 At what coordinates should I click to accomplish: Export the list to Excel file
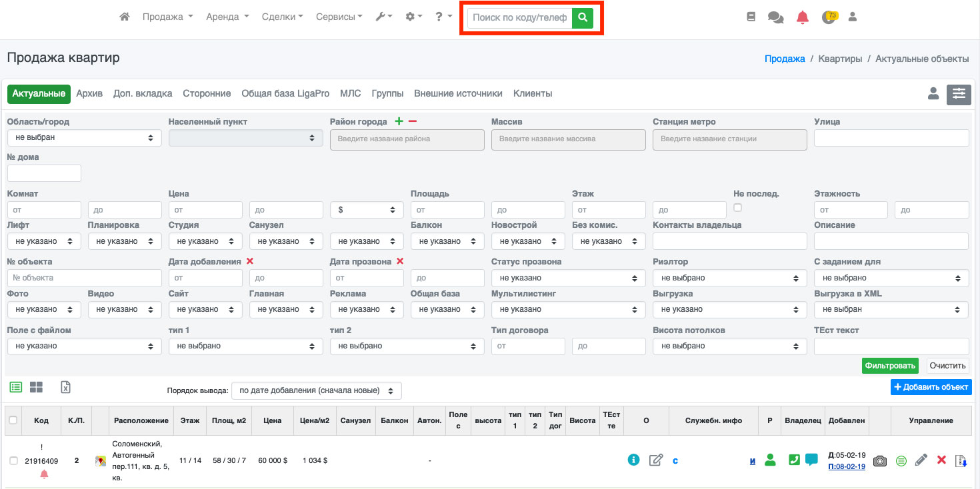click(65, 387)
